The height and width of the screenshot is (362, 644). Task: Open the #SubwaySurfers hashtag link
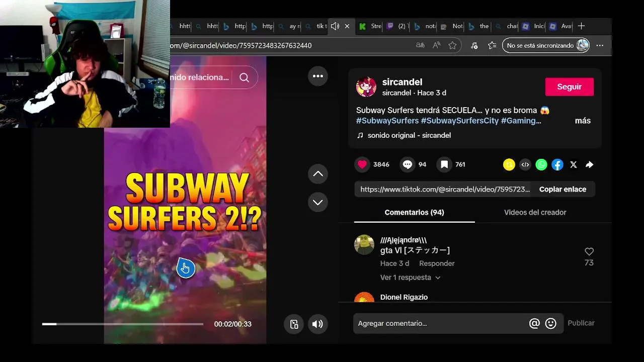point(387,121)
